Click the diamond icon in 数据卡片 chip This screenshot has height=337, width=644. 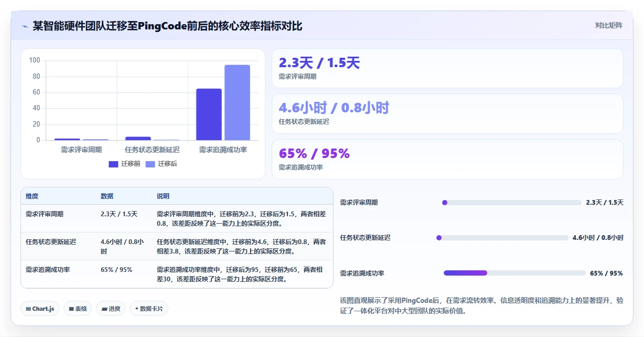click(x=136, y=309)
